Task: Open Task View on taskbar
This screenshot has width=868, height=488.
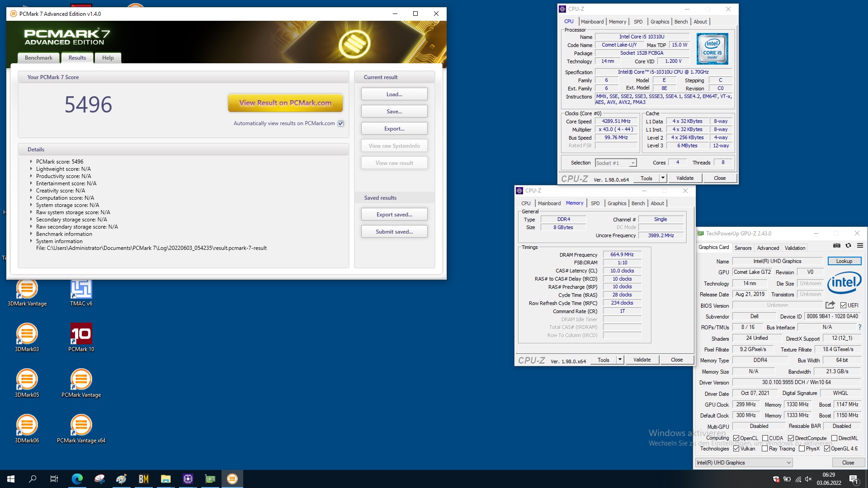Action: click(x=54, y=479)
